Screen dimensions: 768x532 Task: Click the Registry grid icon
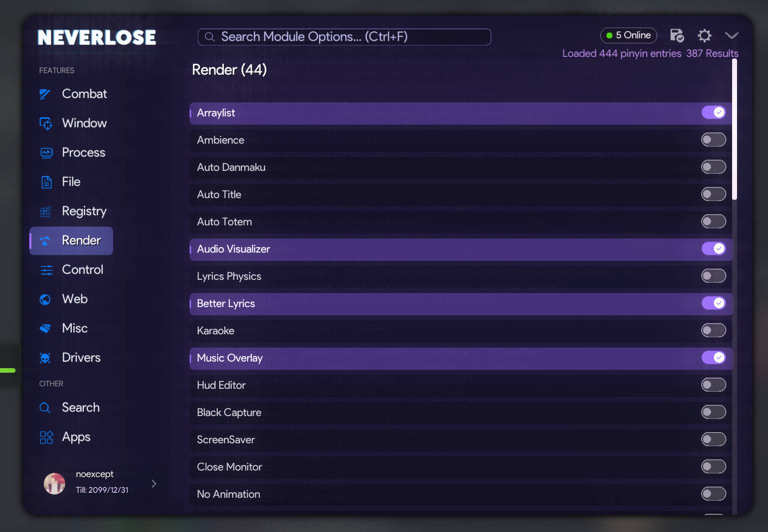(x=45, y=211)
